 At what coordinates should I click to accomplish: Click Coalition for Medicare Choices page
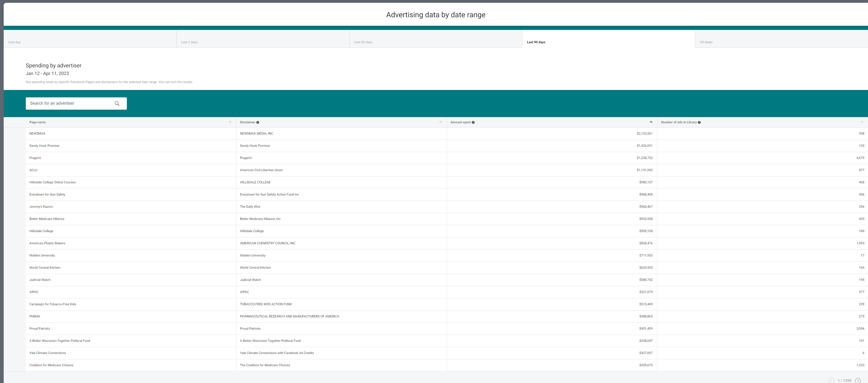(51, 365)
